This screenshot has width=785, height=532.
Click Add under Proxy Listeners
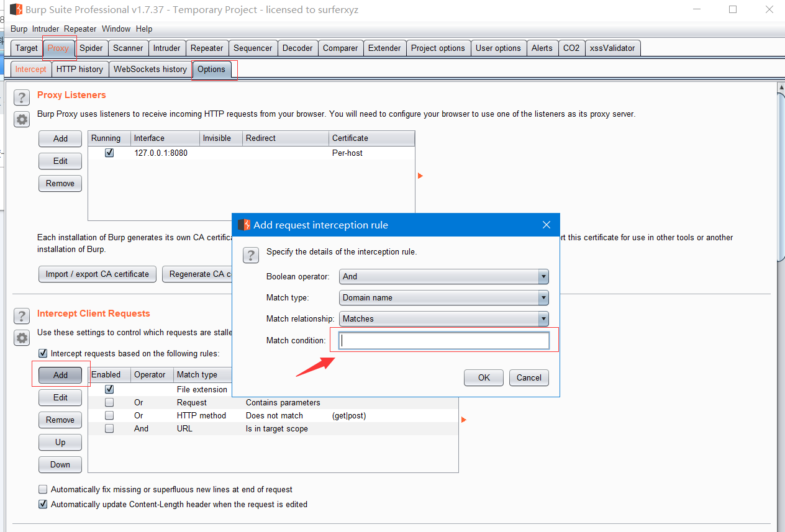(x=60, y=138)
